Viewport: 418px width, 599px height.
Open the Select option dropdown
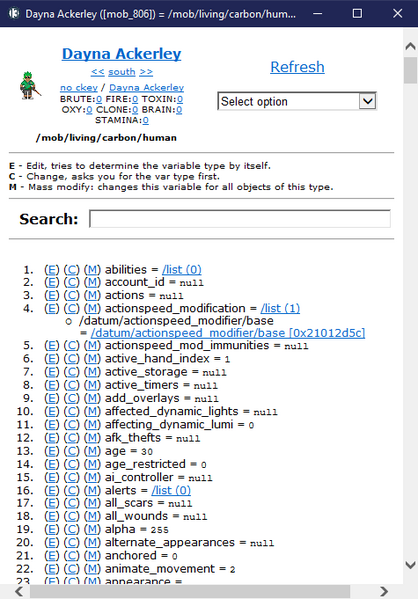click(x=297, y=101)
